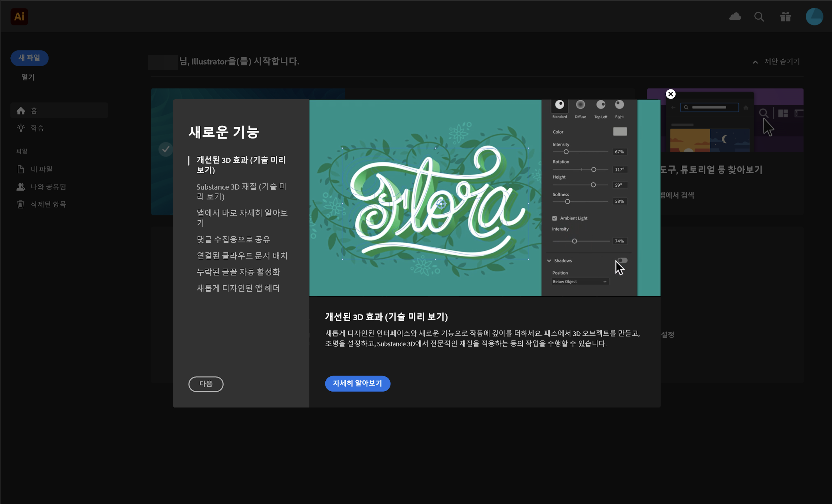
Task: Open shared with me (나와 공유됨)
Action: tap(48, 187)
